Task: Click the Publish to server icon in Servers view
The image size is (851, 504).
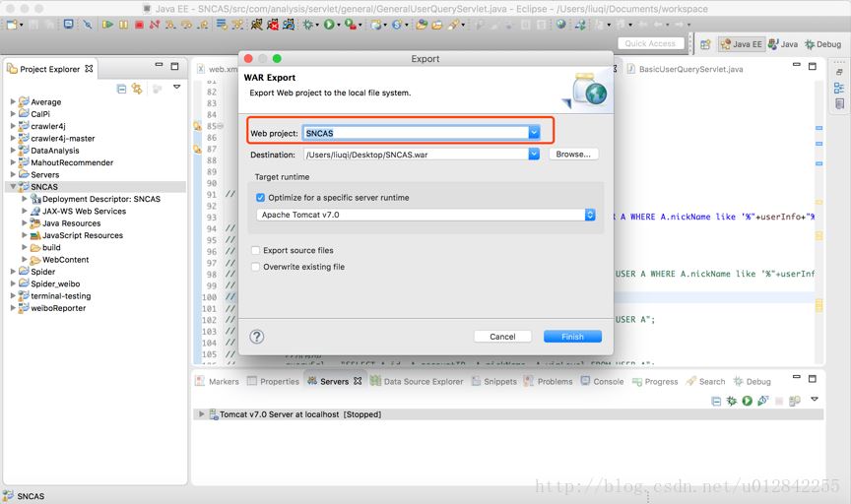Action: 795,401
